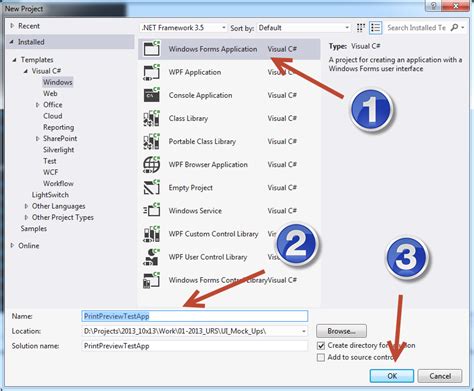Click the WPF User Control Library icon
Screen dimensions: 474x391
click(152, 257)
